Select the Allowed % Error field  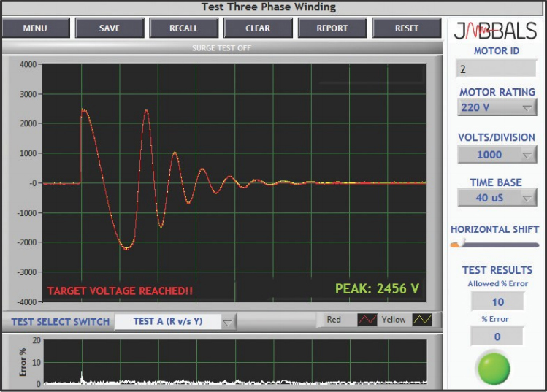pyautogui.click(x=497, y=301)
